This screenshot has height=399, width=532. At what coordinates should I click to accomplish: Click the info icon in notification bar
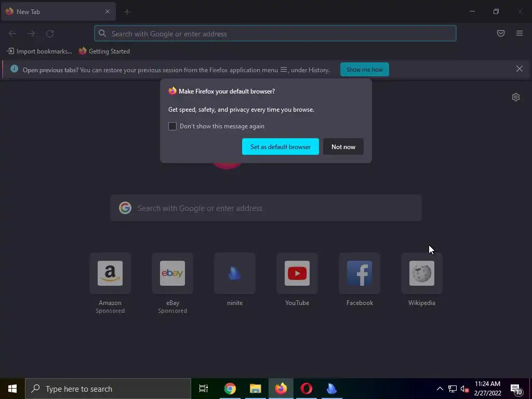[x=14, y=69]
